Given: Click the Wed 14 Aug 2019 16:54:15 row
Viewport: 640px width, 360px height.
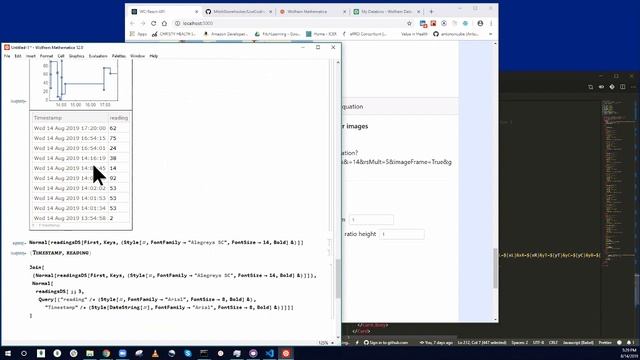Looking at the screenshot, I should pos(81,138).
